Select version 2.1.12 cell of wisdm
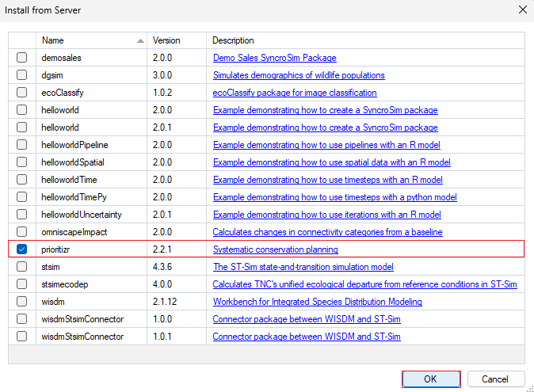534x392 pixels. click(x=177, y=302)
